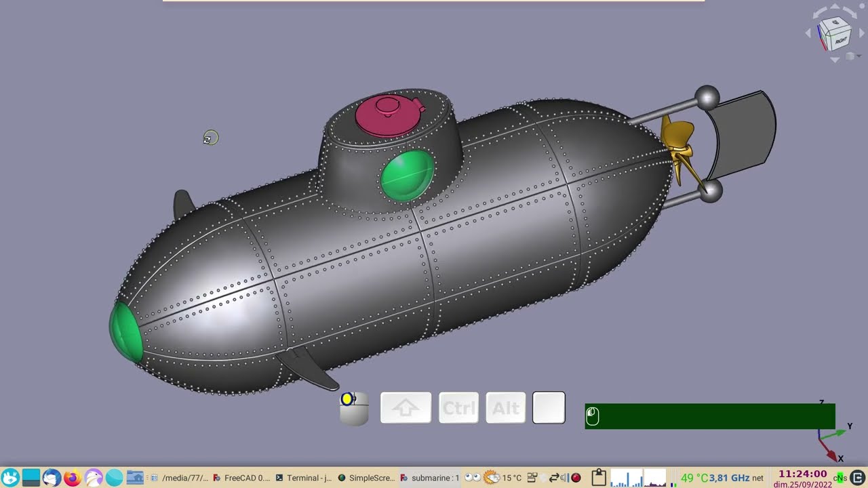Open the teal circle launcher in taskbar
Screen dimensions: 868x488
click(114, 478)
